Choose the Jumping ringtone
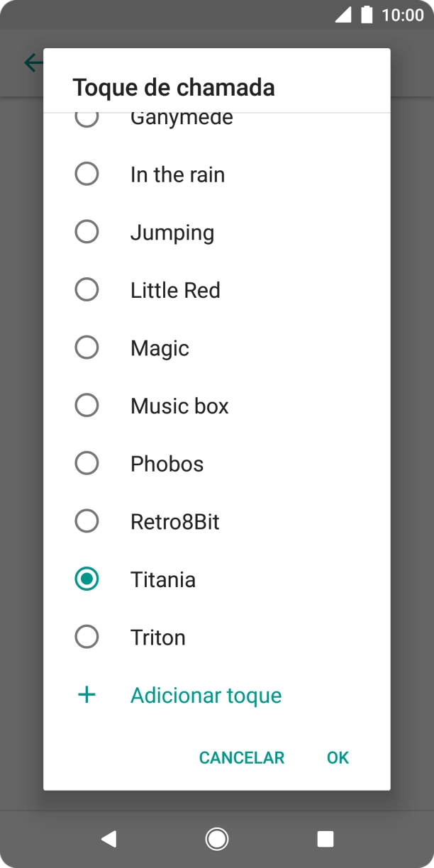Image resolution: width=434 pixels, height=868 pixels. [87, 231]
